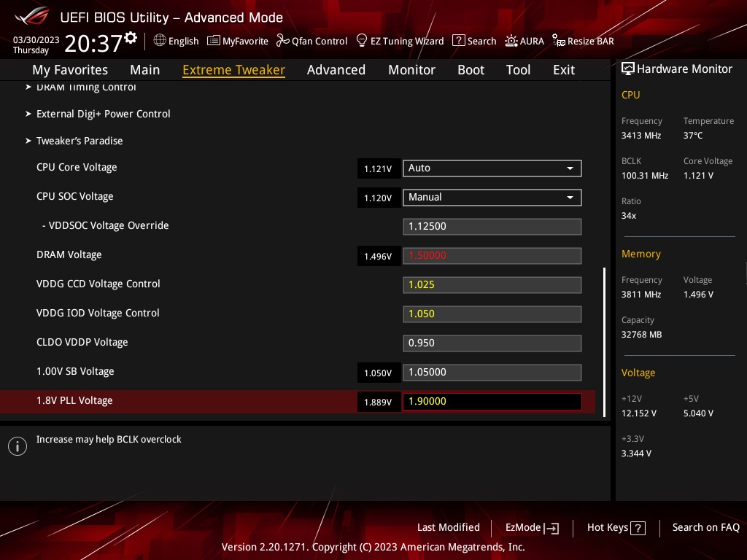Screen dimensions: 747x560
Task: Click the +3.3V reading 3.344 V
Action: tap(636, 453)
